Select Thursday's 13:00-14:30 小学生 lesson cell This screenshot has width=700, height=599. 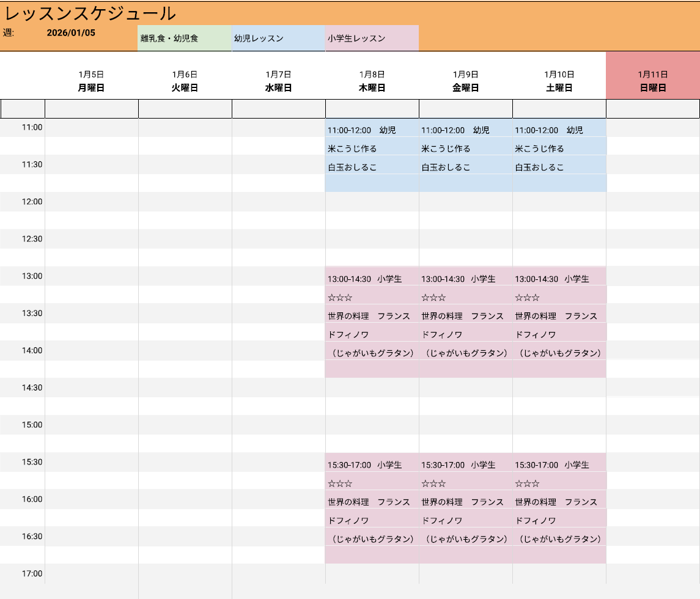tap(372, 279)
